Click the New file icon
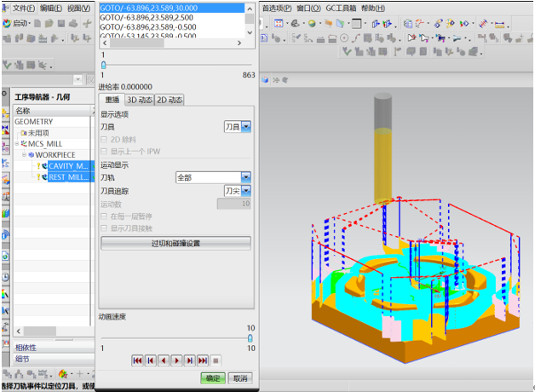Image resolution: width=535 pixels, height=392 pixels. [37, 23]
